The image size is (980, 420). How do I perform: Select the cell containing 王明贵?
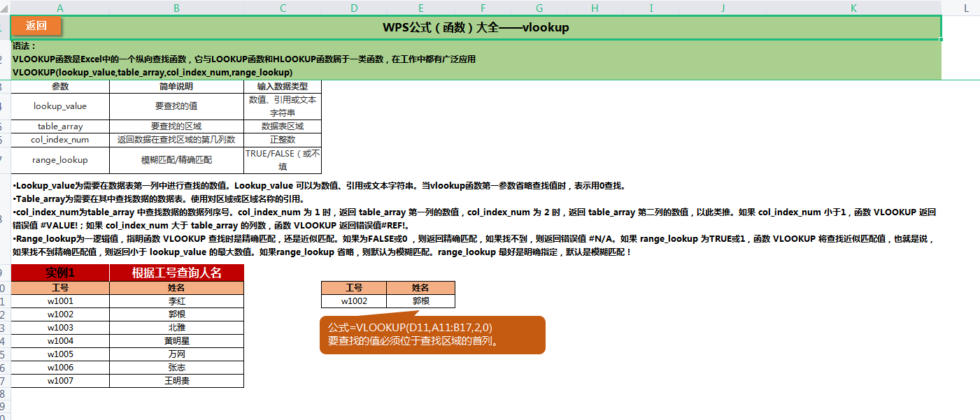tap(176, 381)
